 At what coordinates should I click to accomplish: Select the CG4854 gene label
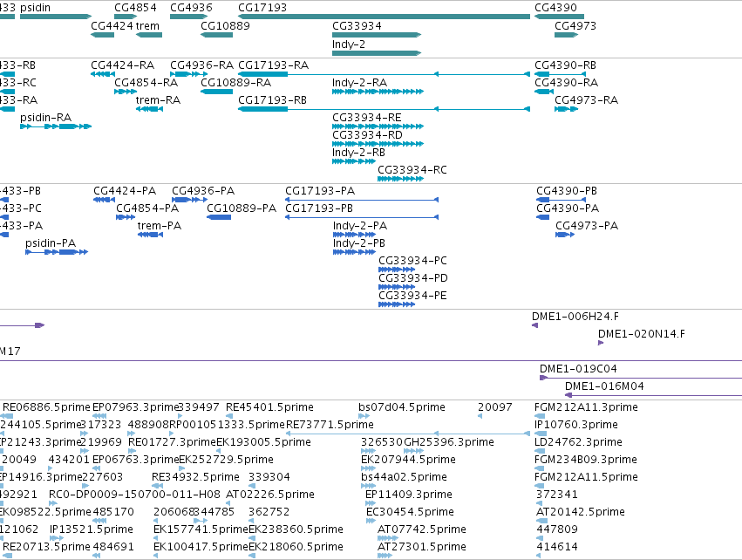(x=135, y=8)
